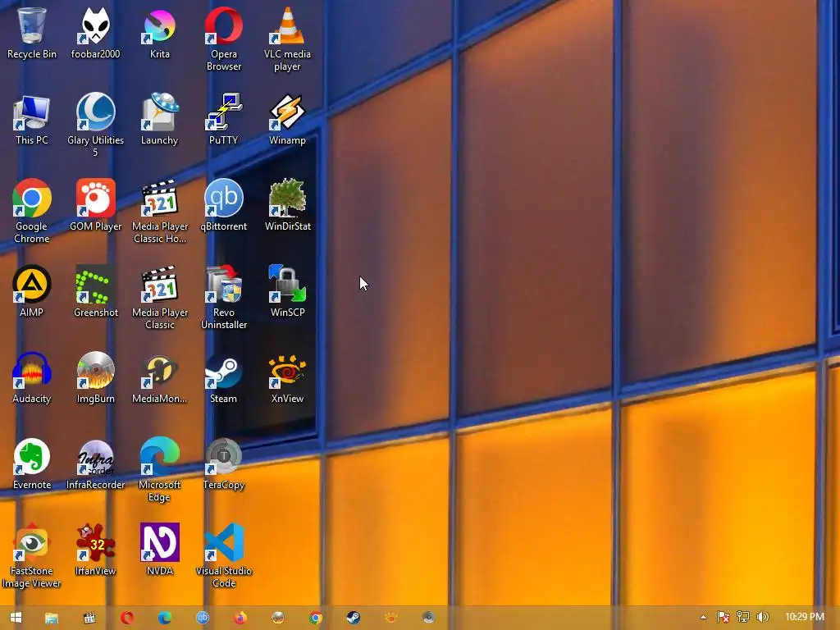Select the Evernote elephant shortcut
The width and height of the screenshot is (840, 630).
click(32, 464)
